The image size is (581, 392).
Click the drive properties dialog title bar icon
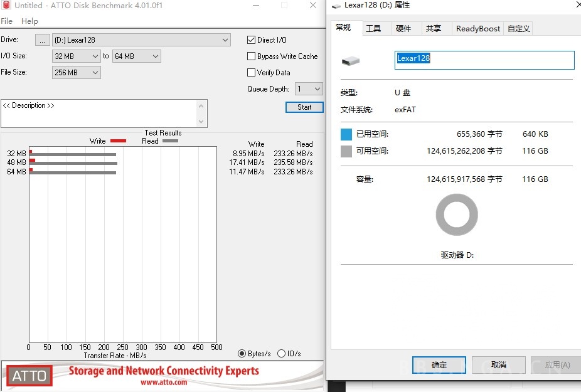(335, 5)
